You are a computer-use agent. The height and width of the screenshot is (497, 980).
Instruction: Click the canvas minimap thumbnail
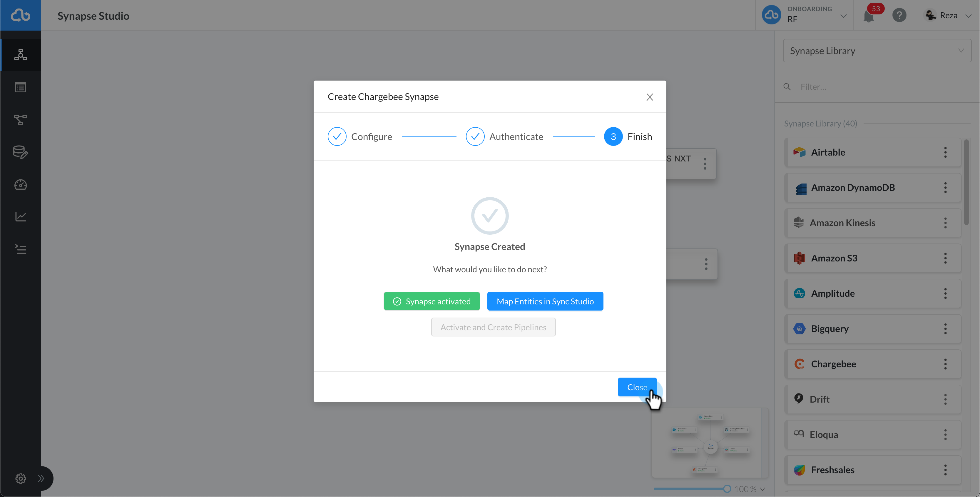(710, 443)
